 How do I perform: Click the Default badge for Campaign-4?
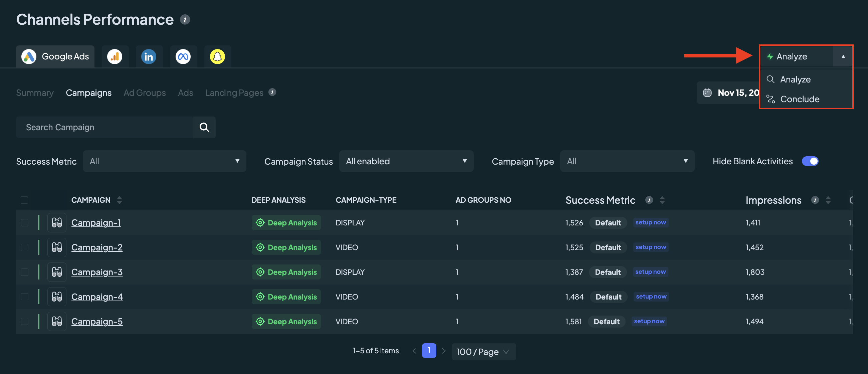click(608, 297)
